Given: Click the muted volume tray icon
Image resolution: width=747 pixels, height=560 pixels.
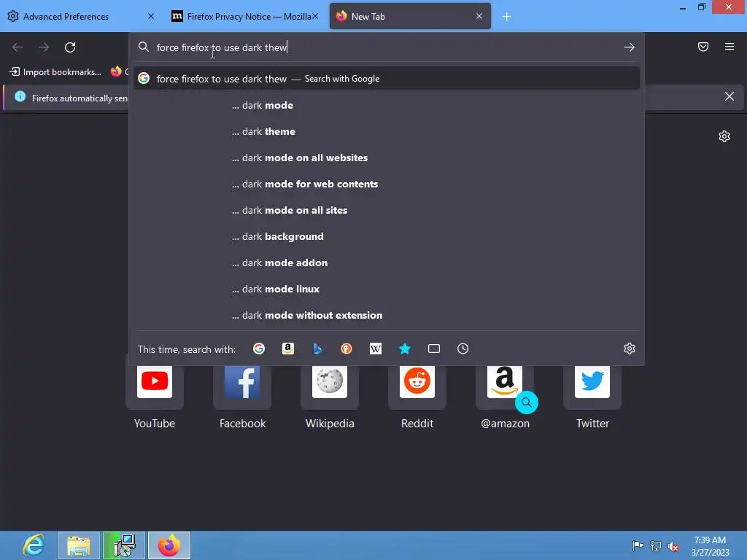Looking at the screenshot, I should pos(673,545).
